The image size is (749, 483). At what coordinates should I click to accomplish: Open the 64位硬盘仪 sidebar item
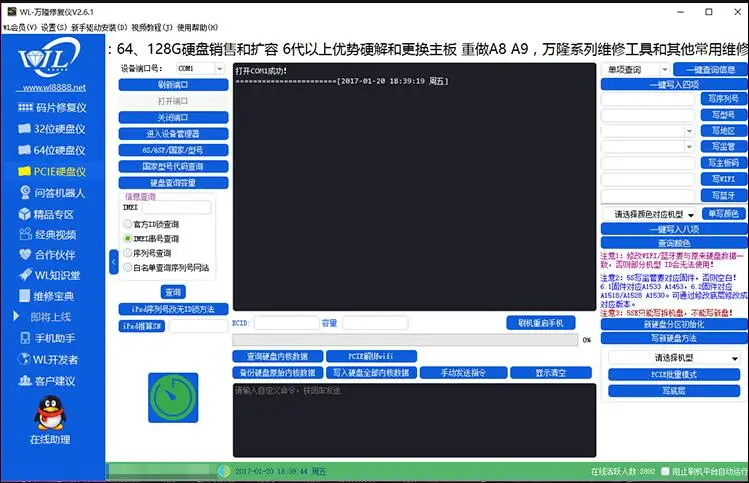coord(52,150)
